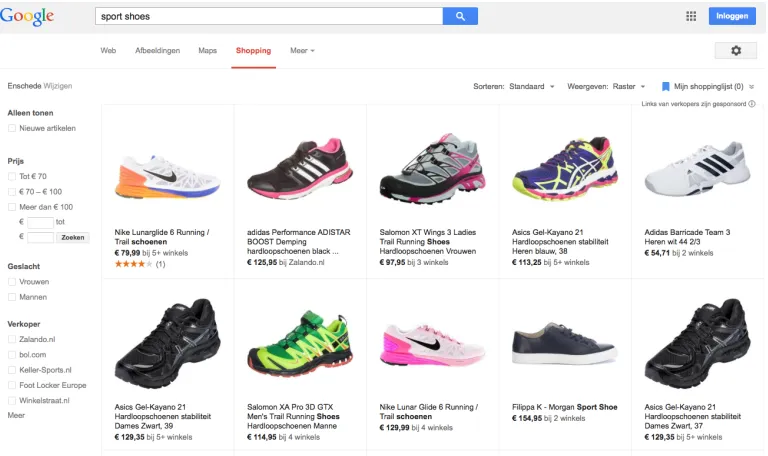
Task: Open the settings gear button
Action: click(736, 50)
